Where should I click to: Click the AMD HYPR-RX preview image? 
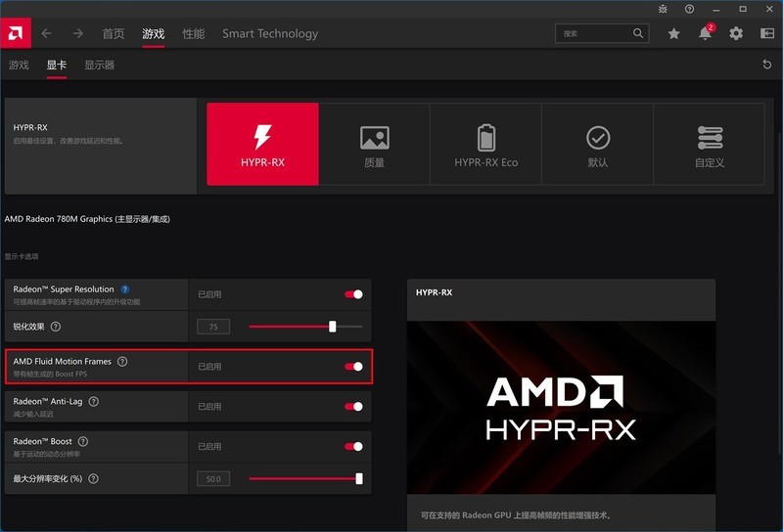click(x=561, y=407)
